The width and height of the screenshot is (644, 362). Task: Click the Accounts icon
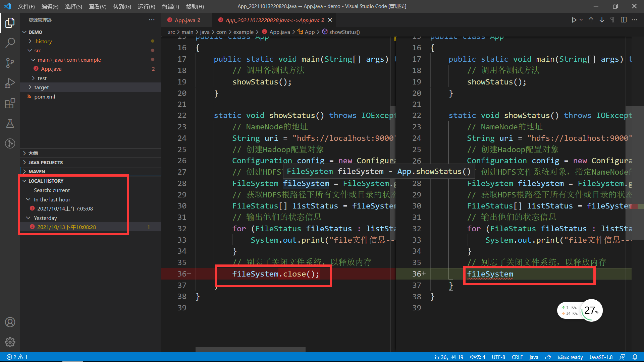tap(10, 322)
